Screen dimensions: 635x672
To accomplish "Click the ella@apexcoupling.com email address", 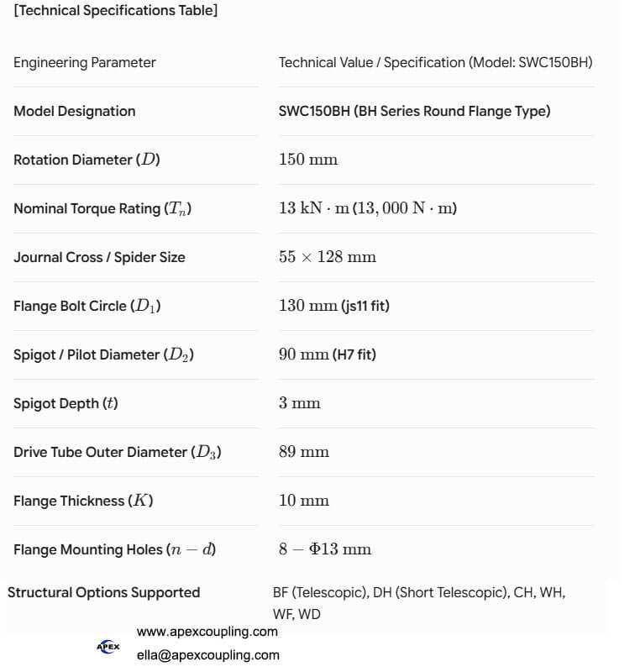I will pos(207,655).
